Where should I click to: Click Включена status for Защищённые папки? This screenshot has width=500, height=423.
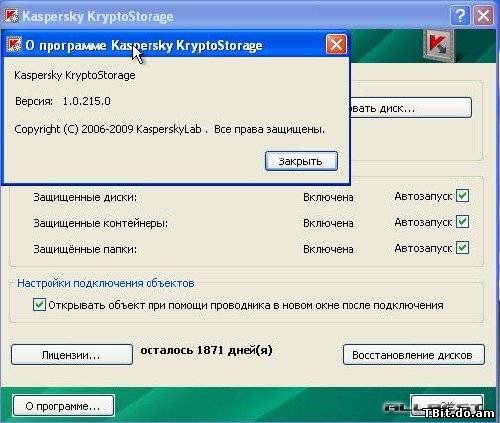(328, 249)
